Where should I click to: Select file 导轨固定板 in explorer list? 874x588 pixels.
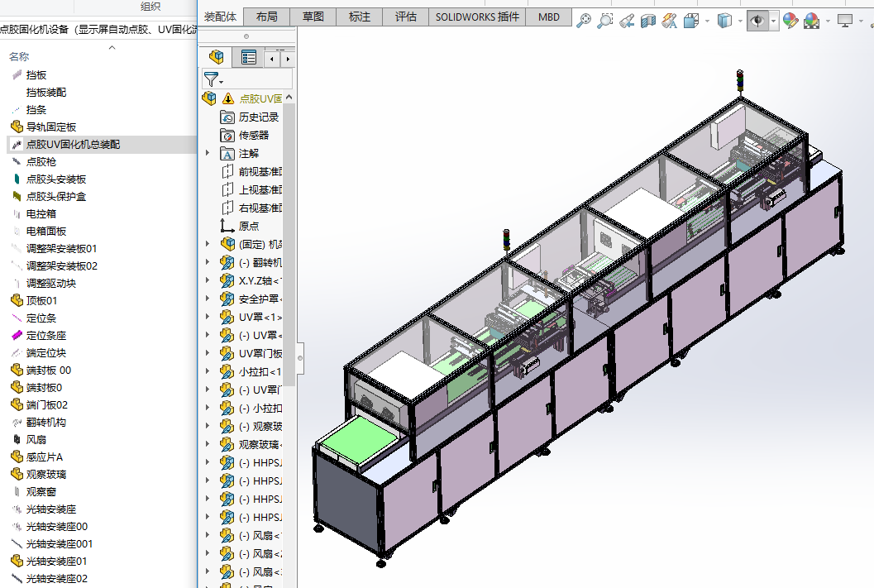point(51,127)
